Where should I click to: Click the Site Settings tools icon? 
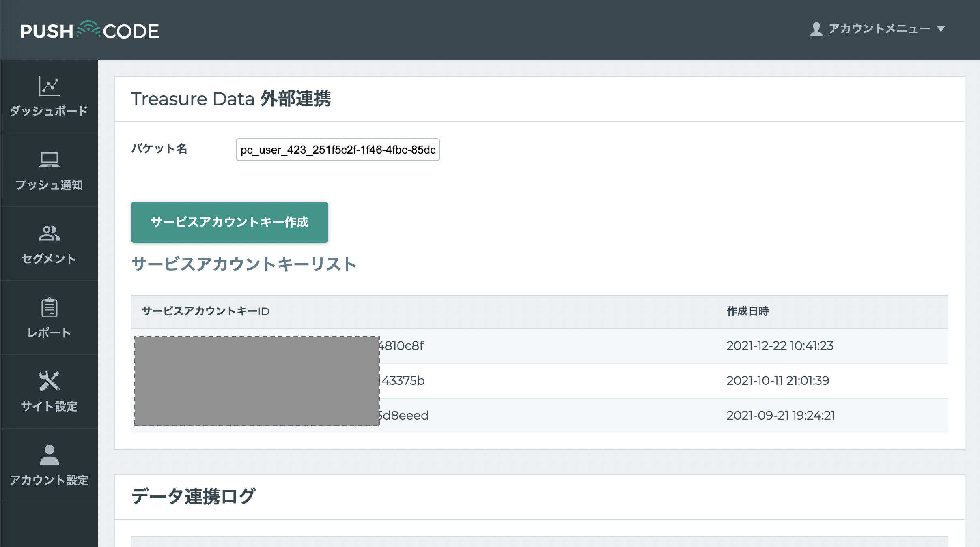click(49, 381)
